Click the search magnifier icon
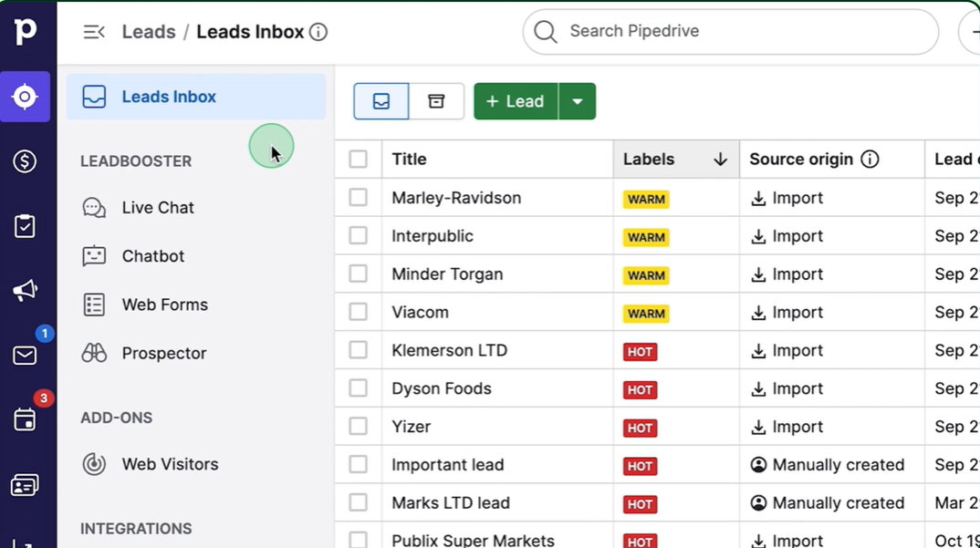This screenshot has height=548, width=980. [x=545, y=31]
